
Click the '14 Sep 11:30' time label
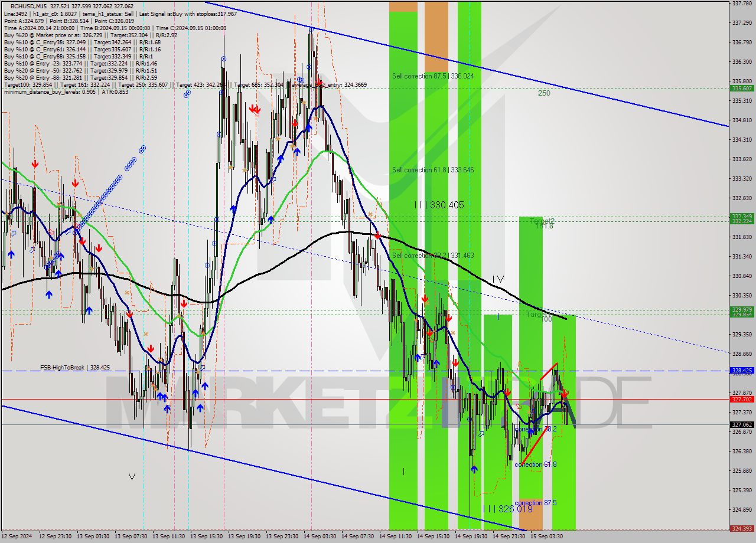click(x=396, y=537)
